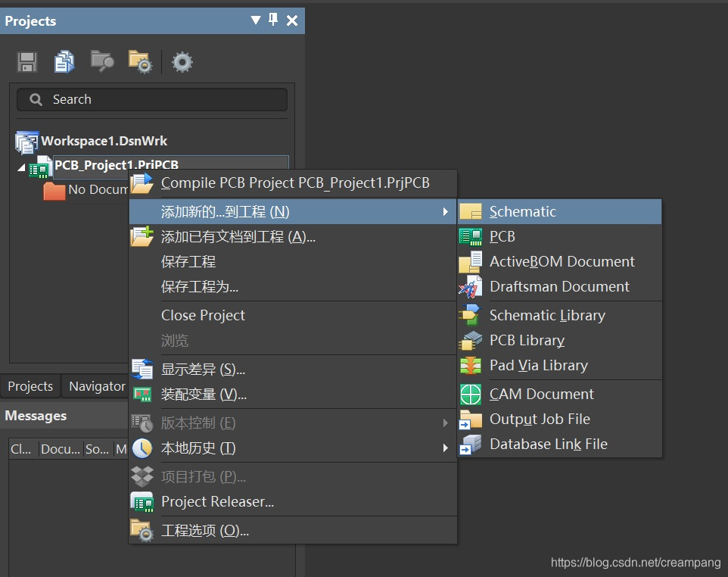Click the PCB_Project1.PrjPCB project icon

[x=40, y=167]
